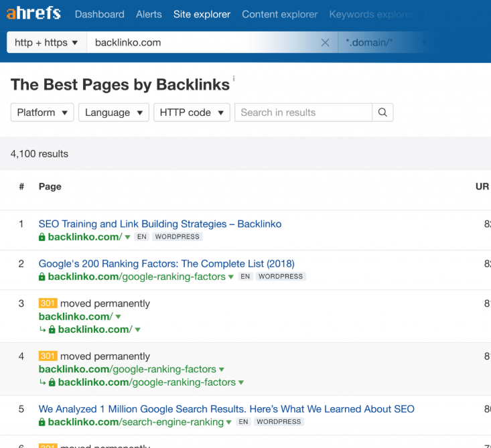Click lock icon on row 1 URL
This screenshot has width=491, height=448.
[42, 237]
